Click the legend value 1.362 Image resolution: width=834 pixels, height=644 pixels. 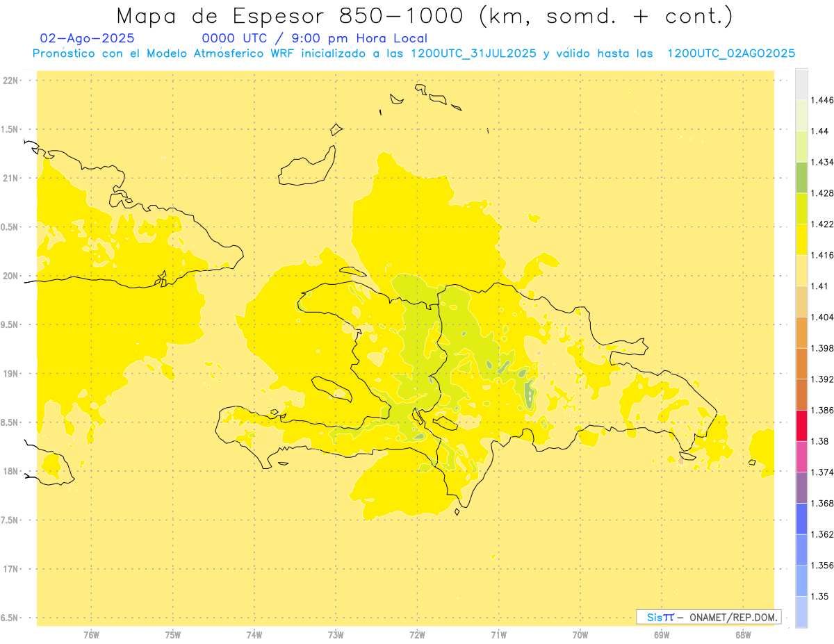(x=822, y=534)
